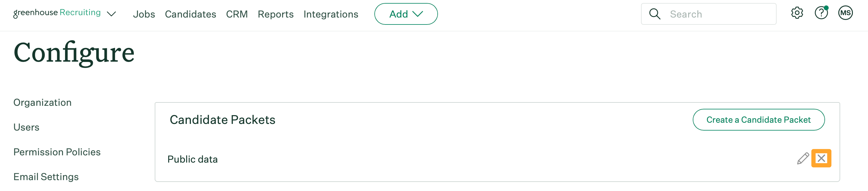Edit the Public data packet with pencil
The image size is (868, 191).
point(803,158)
